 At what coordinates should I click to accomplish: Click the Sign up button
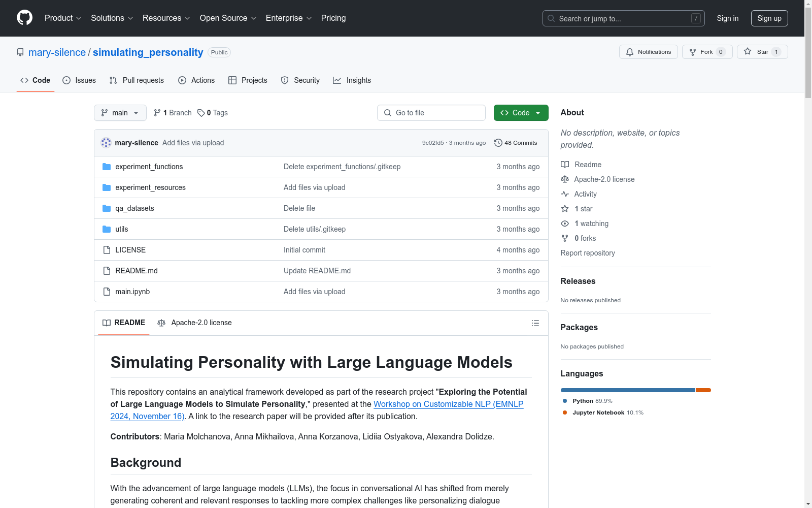coord(769,18)
